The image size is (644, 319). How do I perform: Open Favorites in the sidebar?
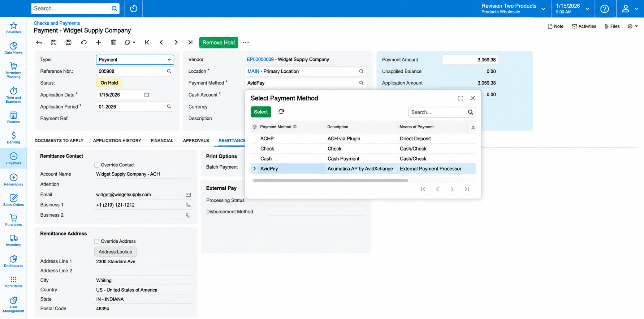pyautogui.click(x=13, y=28)
